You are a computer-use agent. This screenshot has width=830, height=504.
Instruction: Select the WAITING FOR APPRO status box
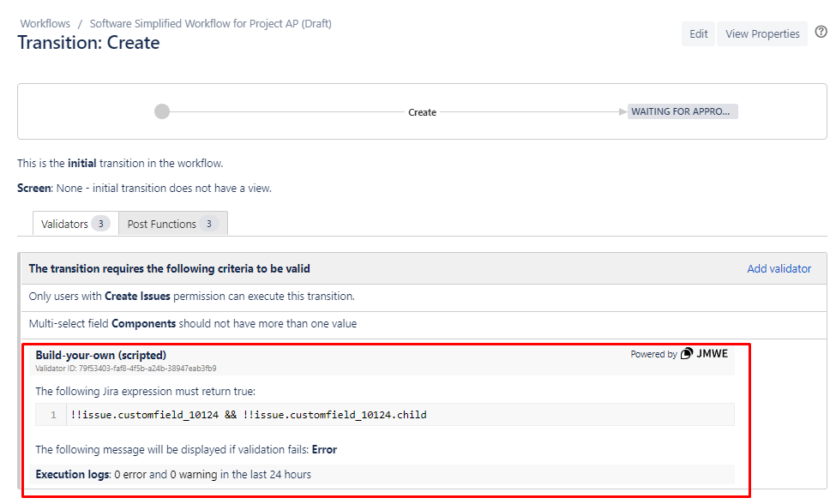pos(683,111)
